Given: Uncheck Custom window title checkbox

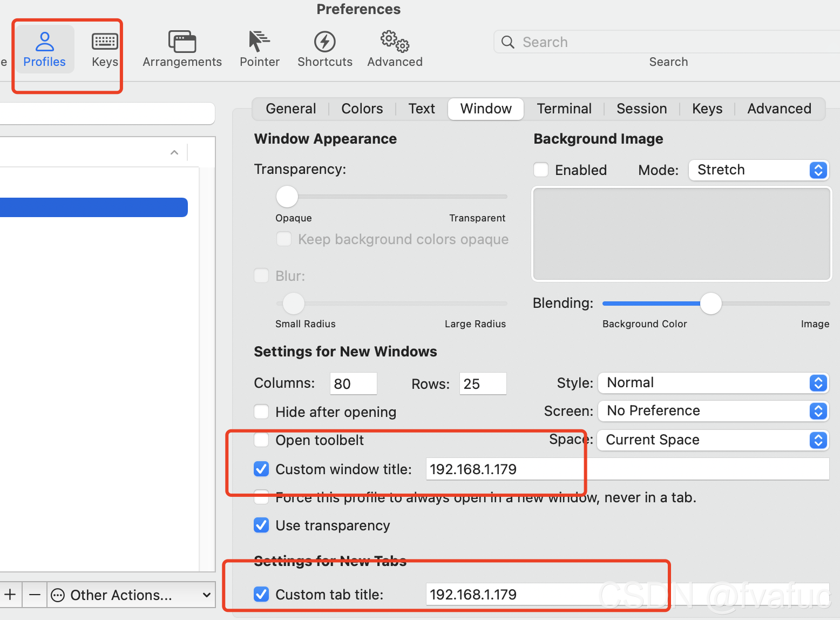Looking at the screenshot, I should tap(261, 469).
